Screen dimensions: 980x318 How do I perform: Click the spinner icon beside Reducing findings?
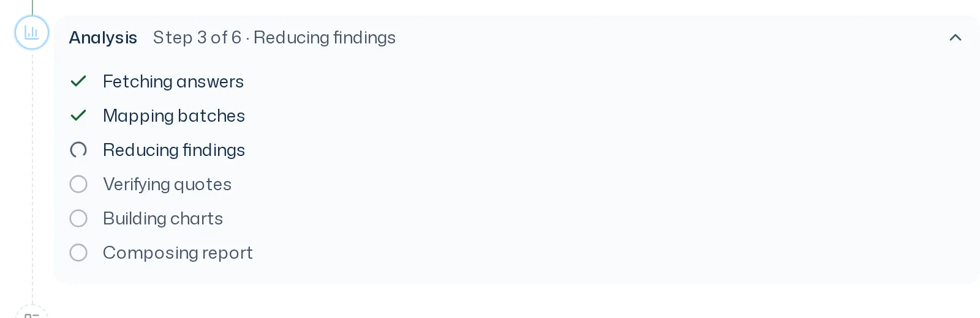pyautogui.click(x=78, y=150)
